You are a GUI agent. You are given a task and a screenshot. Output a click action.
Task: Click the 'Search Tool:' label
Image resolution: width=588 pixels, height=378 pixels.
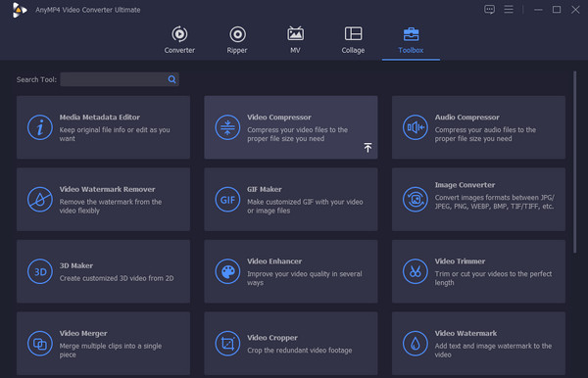point(36,79)
